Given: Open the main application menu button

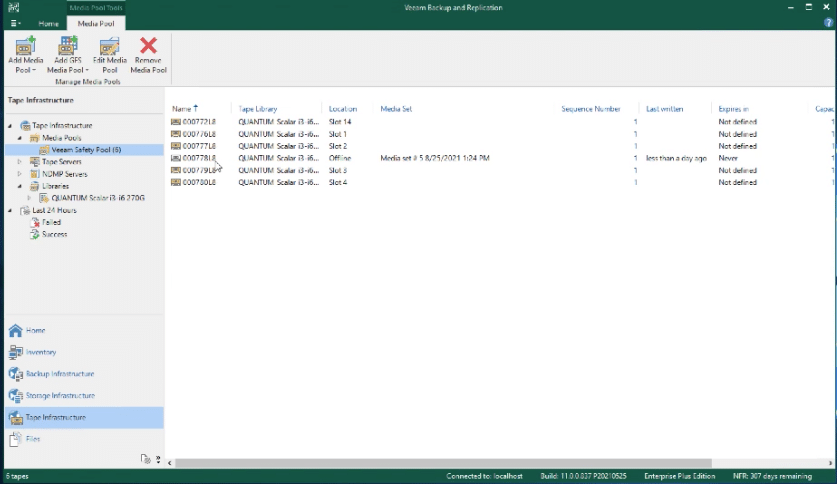Looking at the screenshot, I should pos(15,23).
